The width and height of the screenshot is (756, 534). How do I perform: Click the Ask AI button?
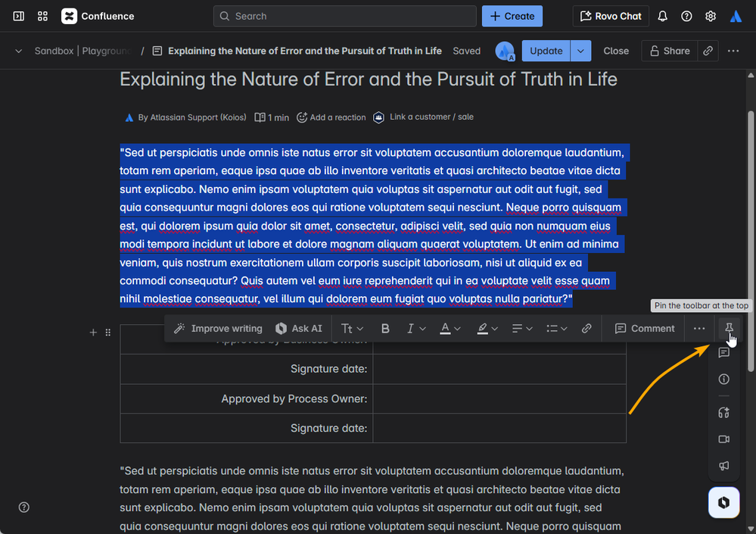[298, 329]
